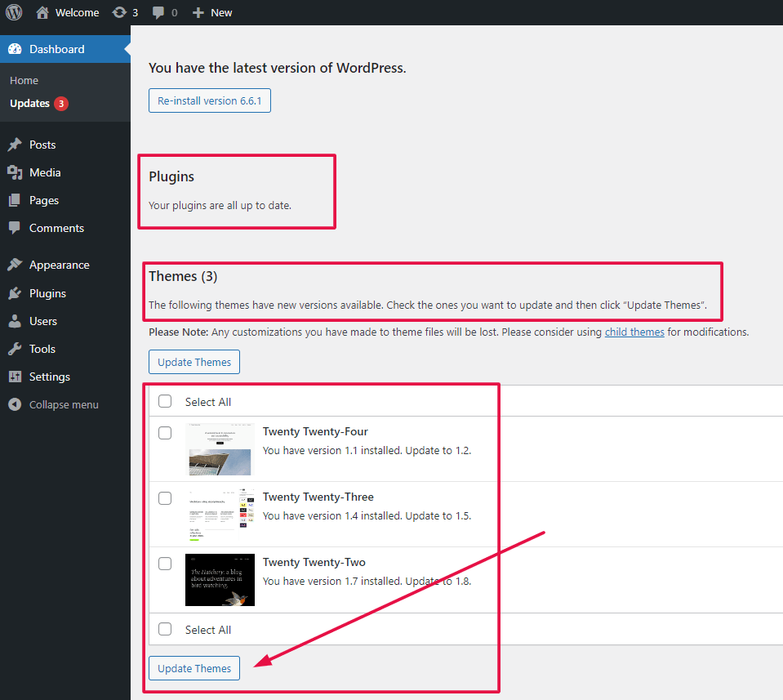Click Re-install version 6.6.1 button
783x700 pixels.
pyautogui.click(x=210, y=100)
